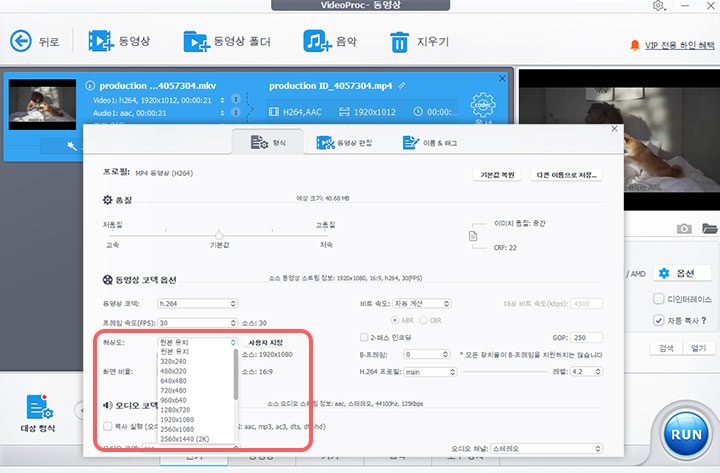Uncheck the 자동 복사 checkbox
Image resolution: width=720 pixels, height=473 pixels.
tap(658, 320)
